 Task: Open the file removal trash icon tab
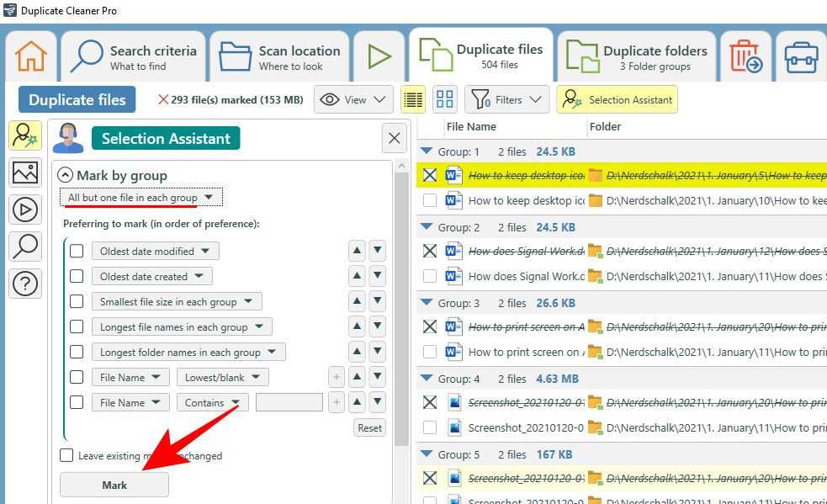(745, 56)
